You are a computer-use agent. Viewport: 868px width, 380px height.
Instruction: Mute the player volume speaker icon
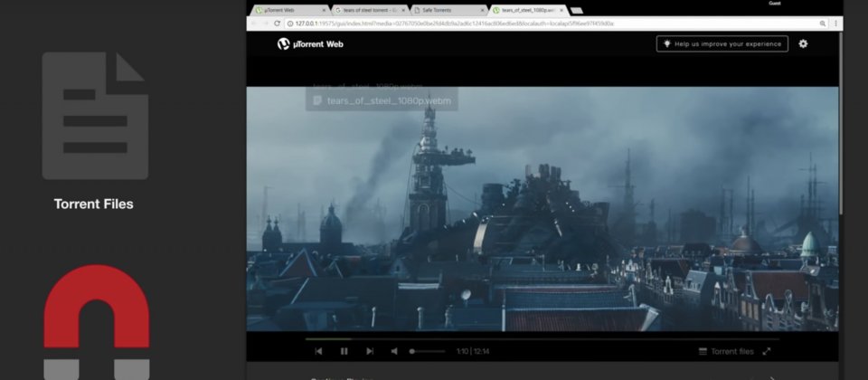[x=394, y=351]
